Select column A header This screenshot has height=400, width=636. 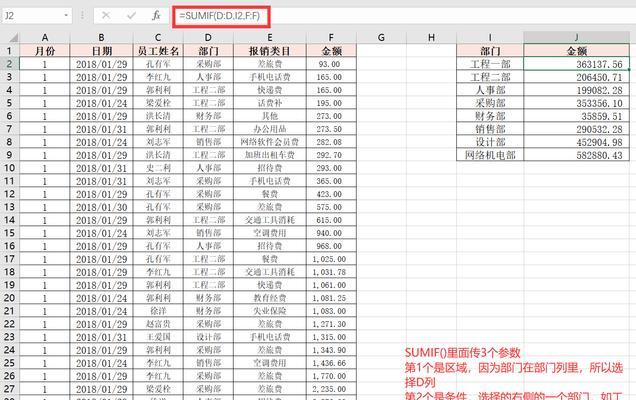point(45,38)
